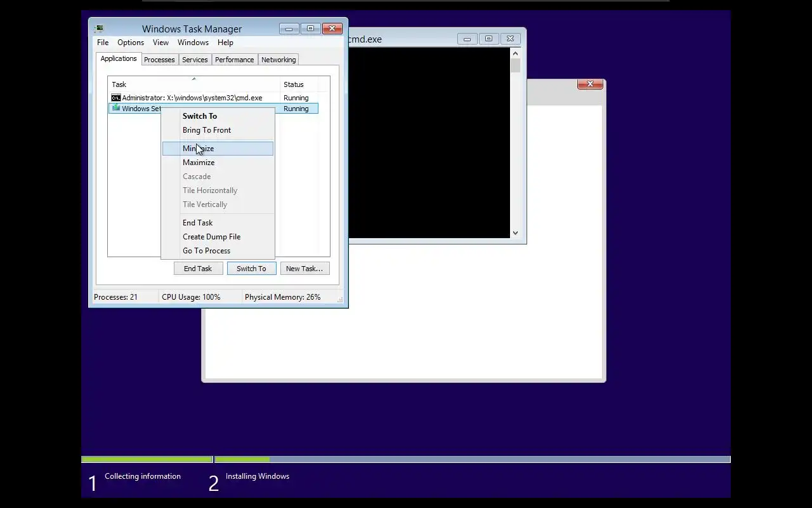Open the File menu
The width and height of the screenshot is (812, 508).
[x=103, y=43]
